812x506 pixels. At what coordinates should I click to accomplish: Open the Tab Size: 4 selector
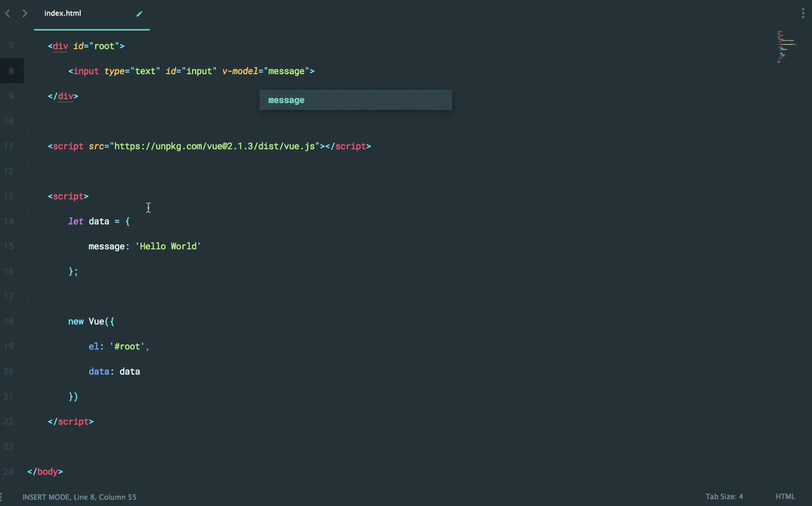724,497
